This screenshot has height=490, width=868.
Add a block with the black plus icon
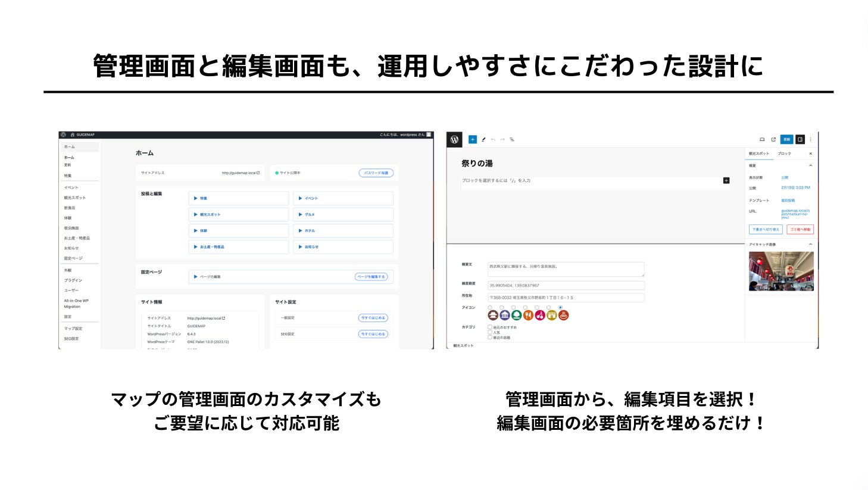click(x=726, y=180)
